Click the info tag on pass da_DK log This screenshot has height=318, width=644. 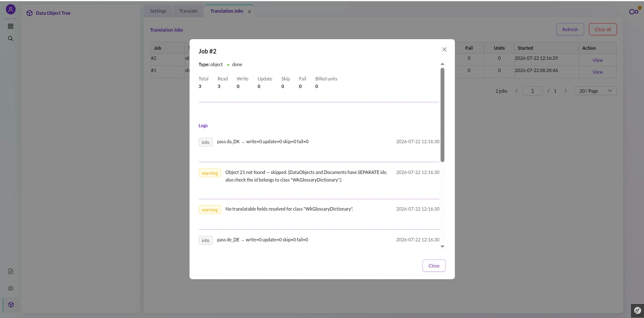(x=206, y=142)
